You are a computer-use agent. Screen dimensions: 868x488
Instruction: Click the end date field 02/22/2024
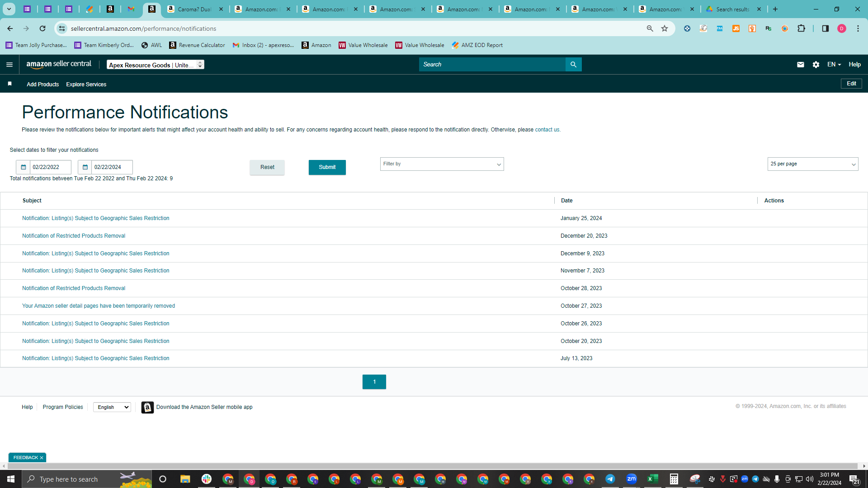coord(112,167)
